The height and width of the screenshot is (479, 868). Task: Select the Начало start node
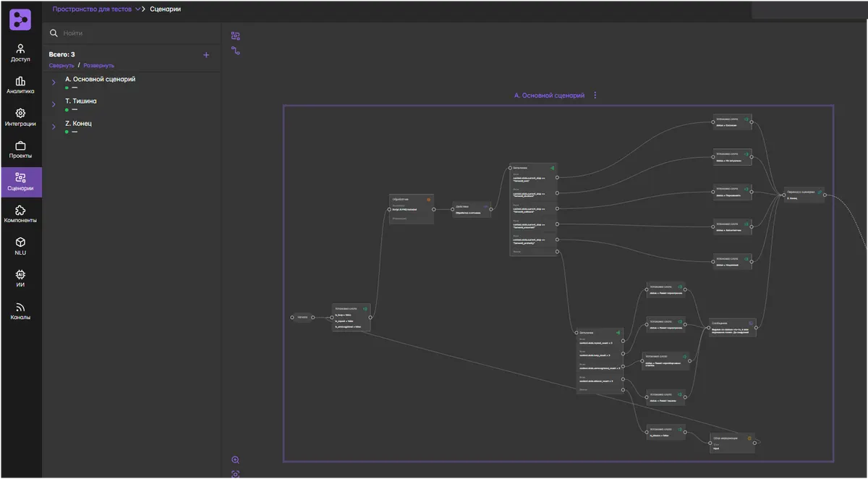click(x=302, y=317)
